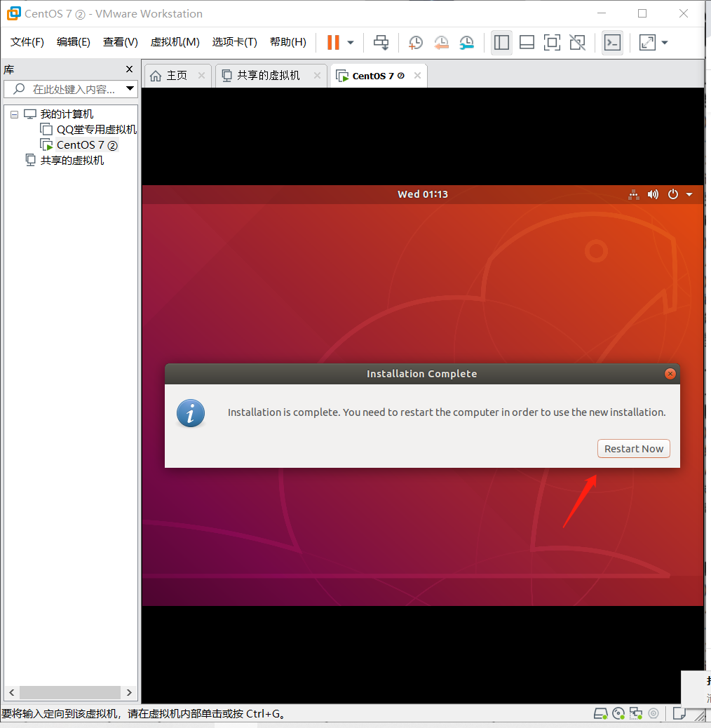Click the guest volume indicator icon
This screenshot has height=728, width=711.
tap(653, 194)
